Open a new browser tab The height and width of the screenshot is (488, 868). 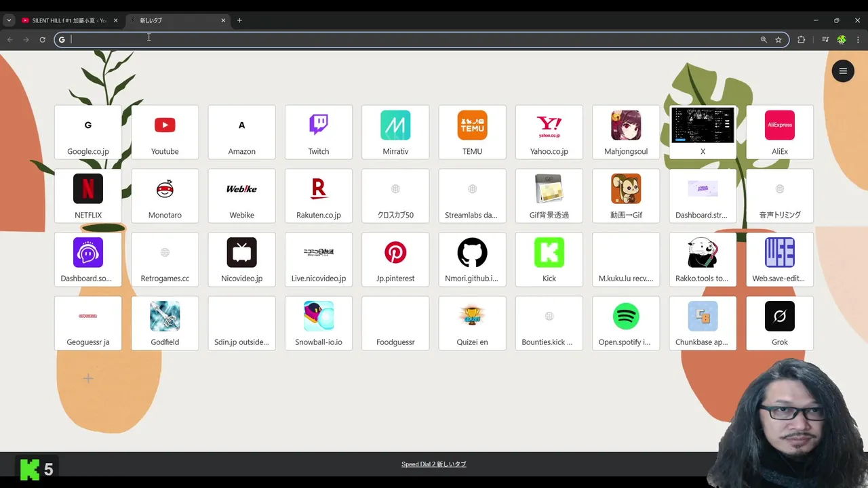click(239, 20)
